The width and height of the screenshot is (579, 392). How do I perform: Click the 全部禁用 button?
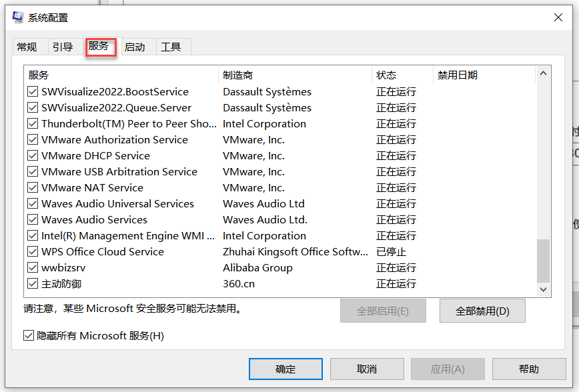click(x=482, y=310)
